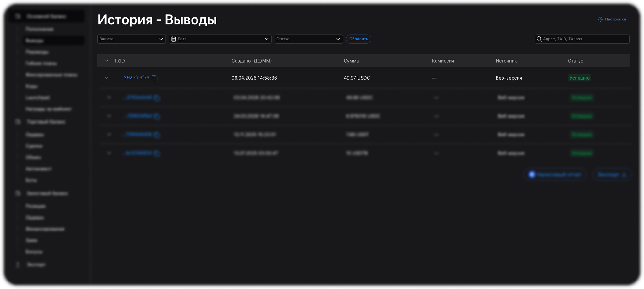The image size is (644, 289).
Task: Click the Основной баланс sidebar icon
Action: (x=18, y=16)
